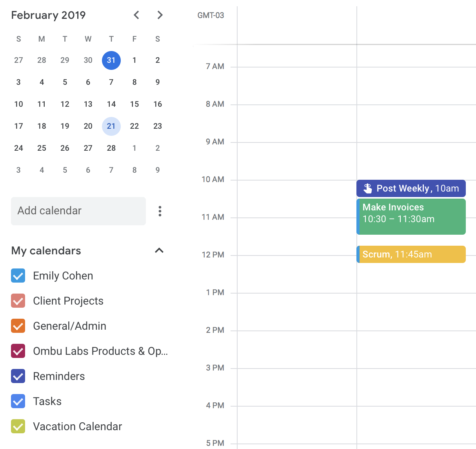Viewport: 476px width, 449px height.
Task: Hide the General/Admin calendar
Action: point(18,326)
